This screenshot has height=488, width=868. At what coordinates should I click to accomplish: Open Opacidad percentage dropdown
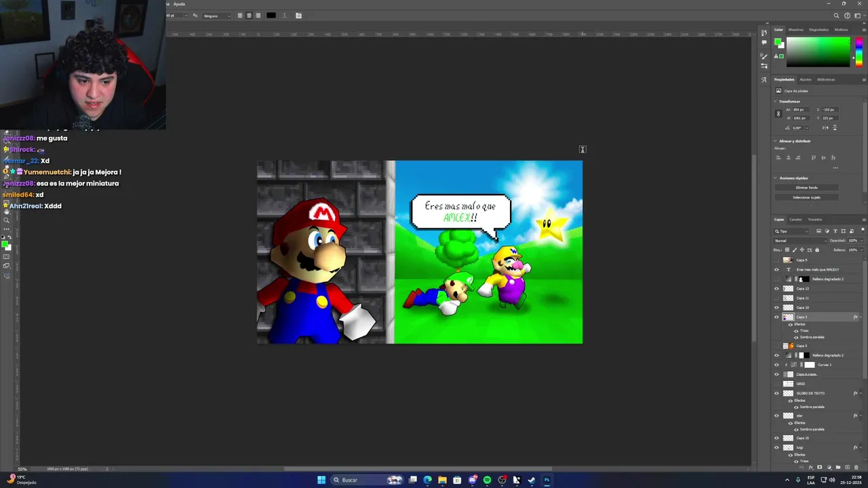(x=862, y=241)
